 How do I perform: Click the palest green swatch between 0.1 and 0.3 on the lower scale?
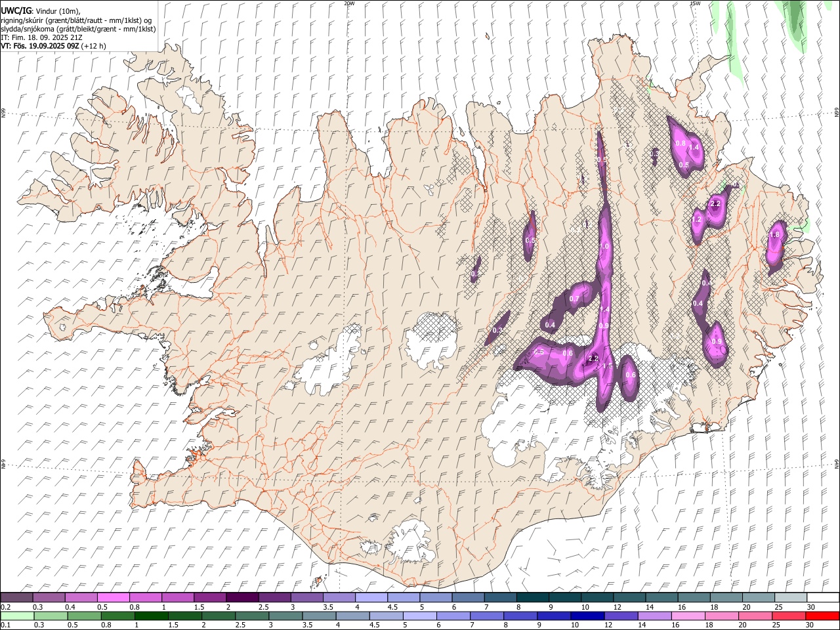point(17,616)
